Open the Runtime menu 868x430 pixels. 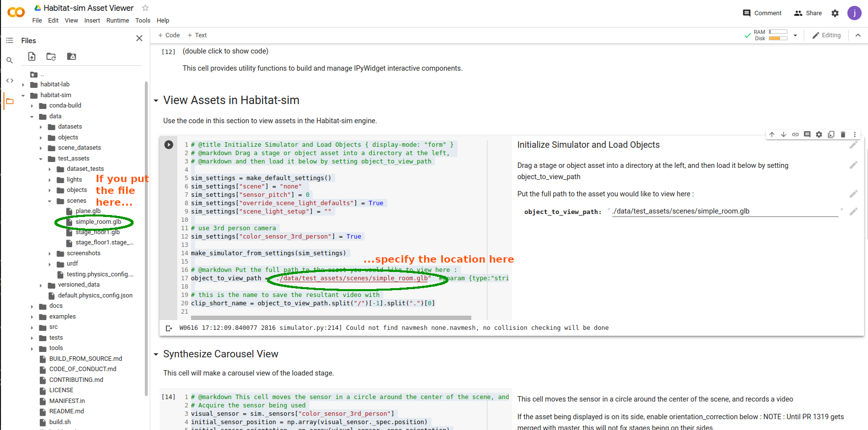point(118,21)
